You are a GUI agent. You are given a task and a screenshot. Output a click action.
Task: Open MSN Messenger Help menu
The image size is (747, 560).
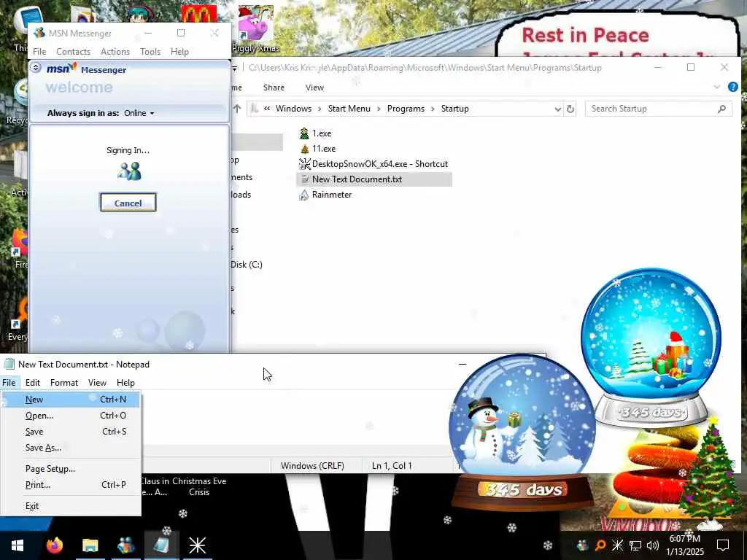tap(179, 52)
